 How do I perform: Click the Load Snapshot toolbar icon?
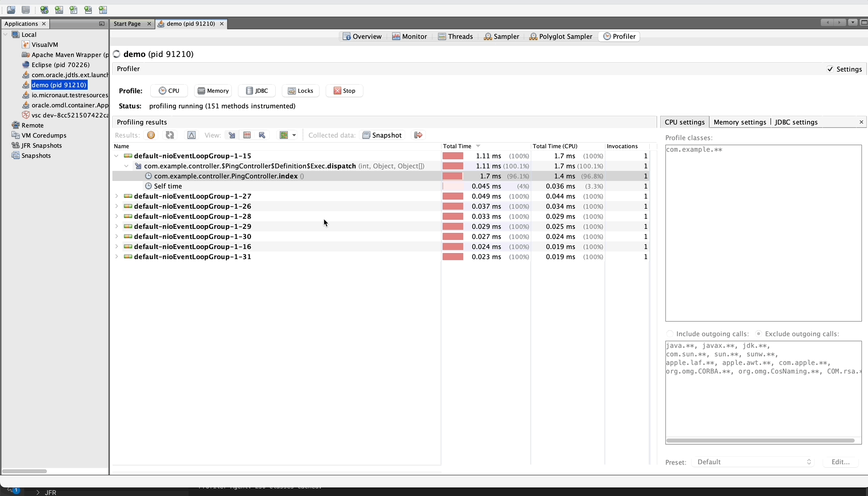(x=11, y=10)
